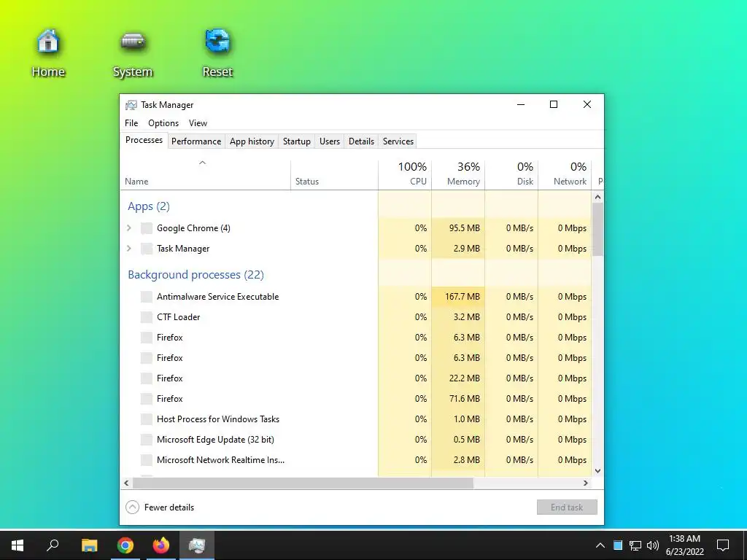Switch to the Users tab

click(x=330, y=141)
